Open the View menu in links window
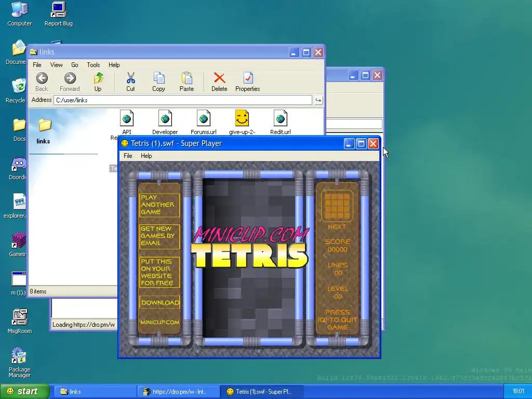Image resolution: width=532 pixels, height=399 pixels. tap(56, 65)
